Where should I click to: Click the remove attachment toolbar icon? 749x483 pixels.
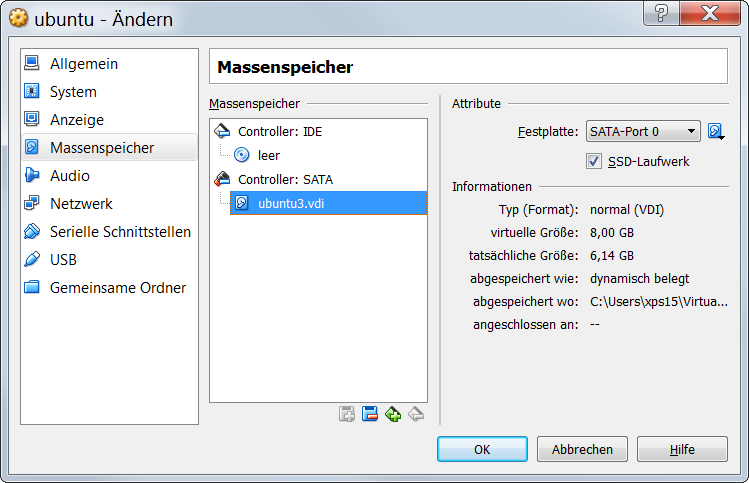pyautogui.click(x=370, y=414)
